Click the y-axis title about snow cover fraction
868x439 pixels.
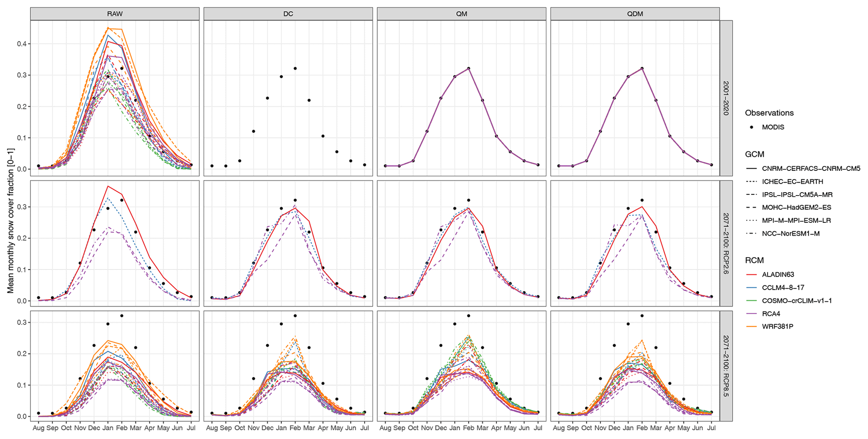pyautogui.click(x=10, y=221)
